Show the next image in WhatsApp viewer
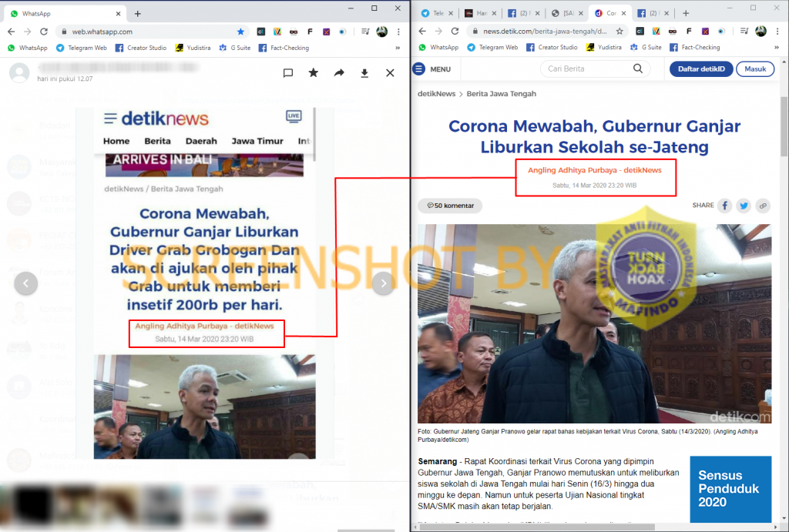 tap(383, 284)
